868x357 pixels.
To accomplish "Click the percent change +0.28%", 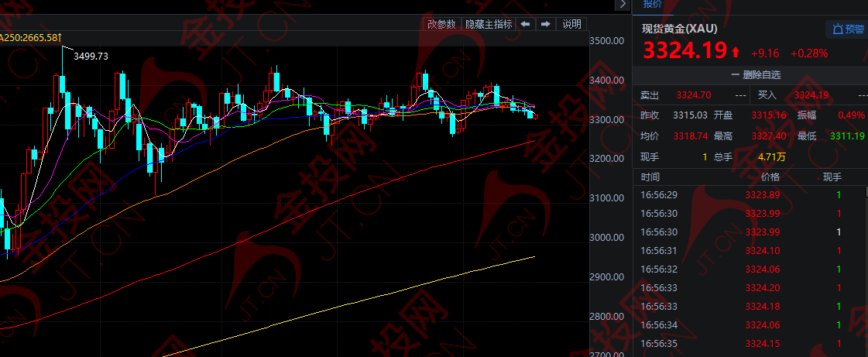I will [809, 53].
